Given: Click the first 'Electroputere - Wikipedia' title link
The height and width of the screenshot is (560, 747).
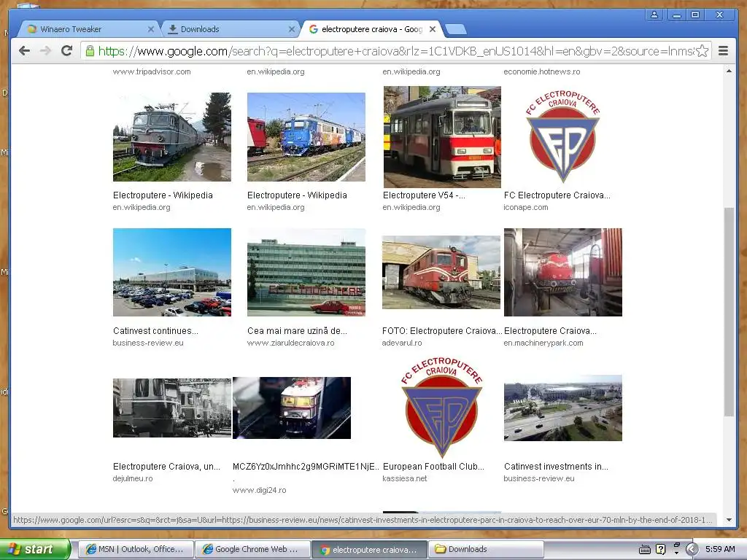Looking at the screenshot, I should click(163, 195).
